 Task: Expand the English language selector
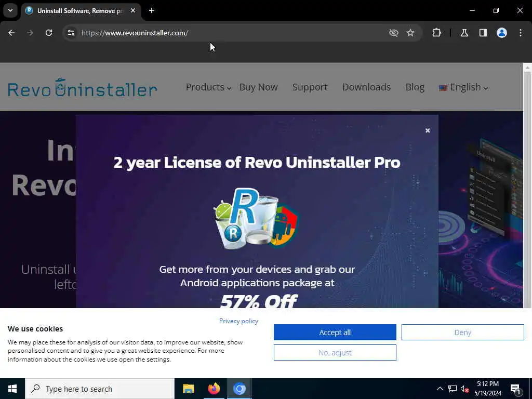[463, 87]
